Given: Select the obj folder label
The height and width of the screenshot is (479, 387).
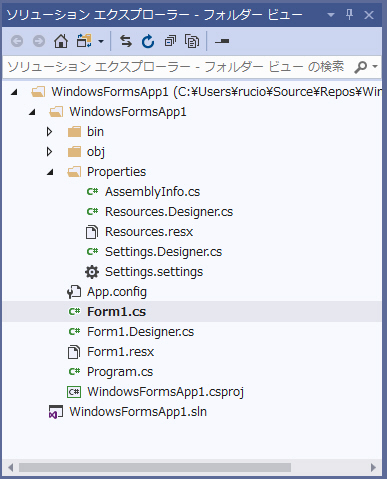Looking at the screenshot, I should pyautogui.click(x=96, y=152).
